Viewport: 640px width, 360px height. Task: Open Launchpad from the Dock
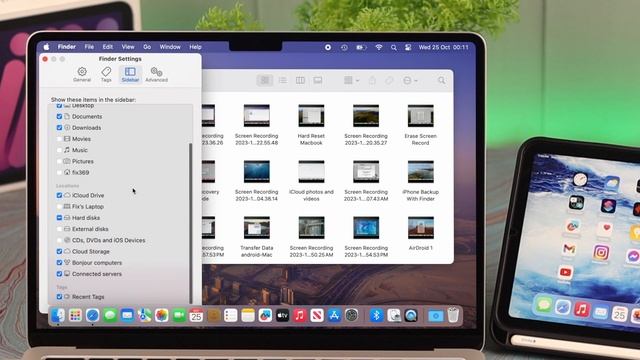75,315
